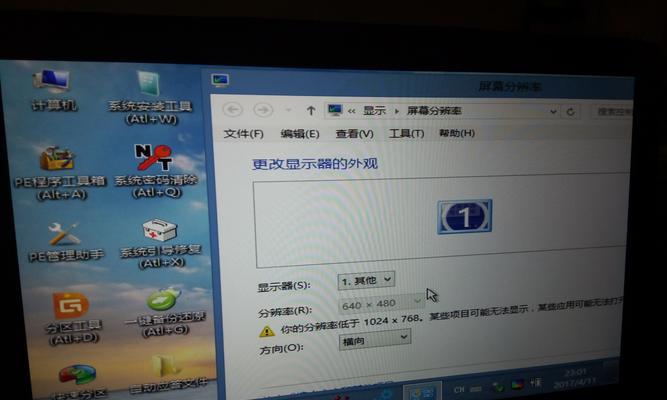Open 分区工具 (Atl+D) desktop icon

click(x=72, y=318)
